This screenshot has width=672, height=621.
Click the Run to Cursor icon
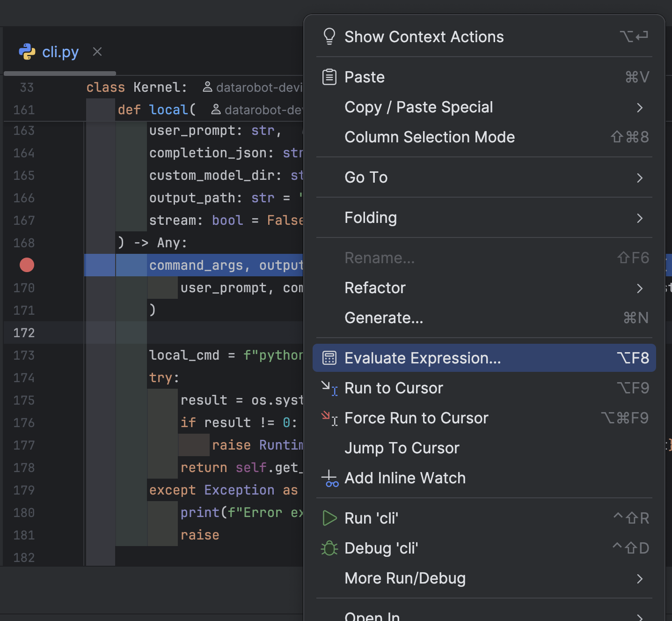click(329, 388)
